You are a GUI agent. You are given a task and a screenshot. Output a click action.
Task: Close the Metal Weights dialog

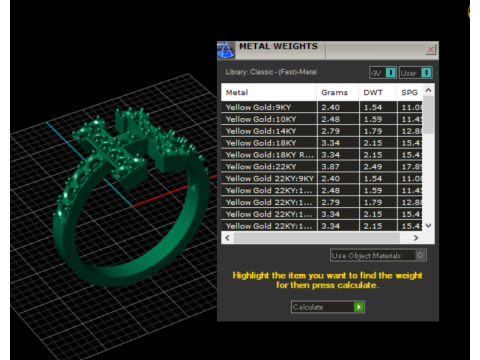[x=430, y=50]
